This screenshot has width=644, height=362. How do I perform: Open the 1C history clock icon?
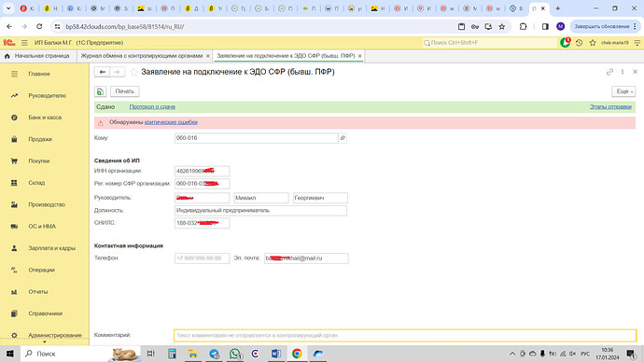click(579, 43)
